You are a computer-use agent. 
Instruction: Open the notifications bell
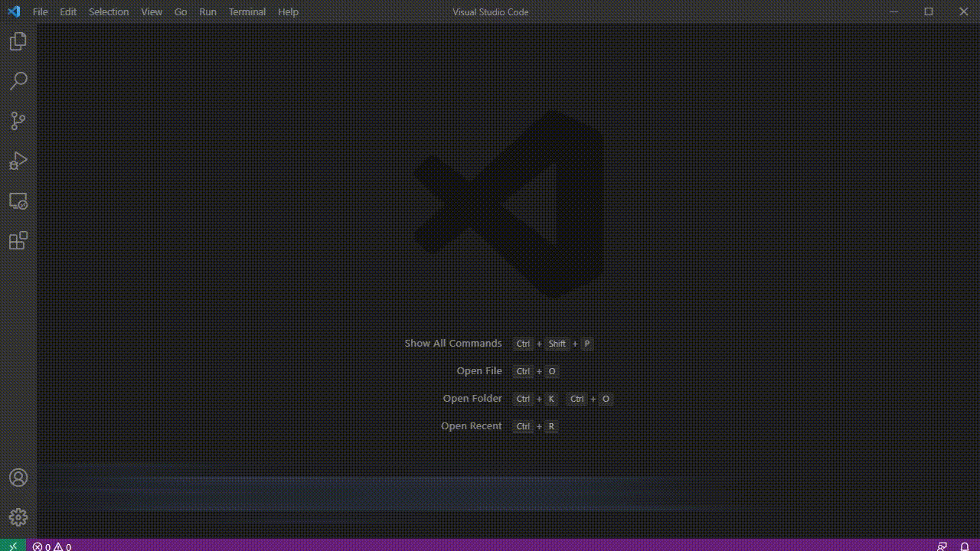point(966,546)
